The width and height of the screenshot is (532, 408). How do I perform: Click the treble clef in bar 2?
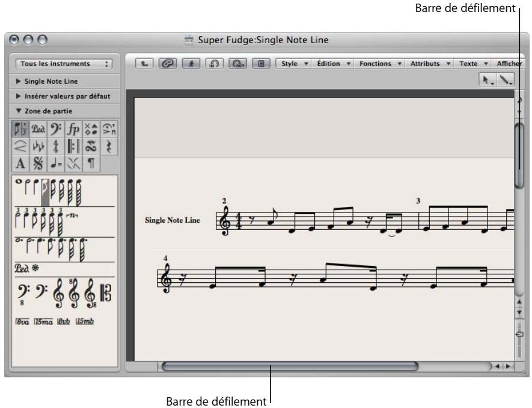pyautogui.click(x=225, y=221)
